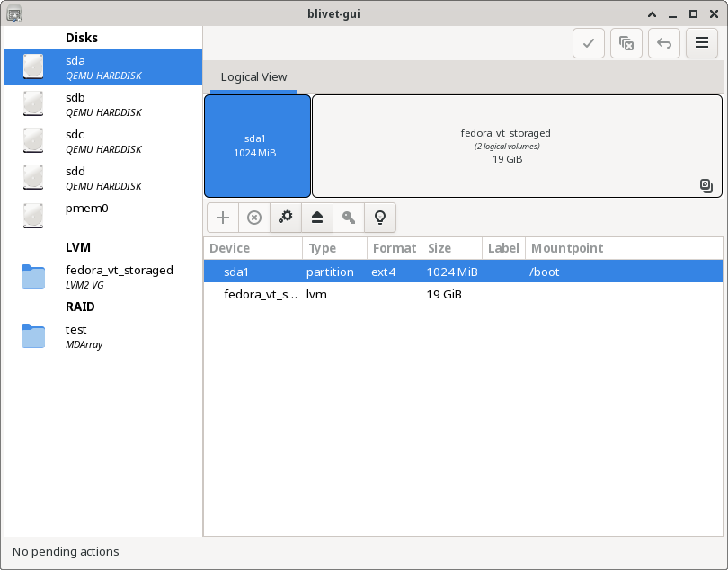Click the blivet-gui application icon in titlebar

click(14, 14)
